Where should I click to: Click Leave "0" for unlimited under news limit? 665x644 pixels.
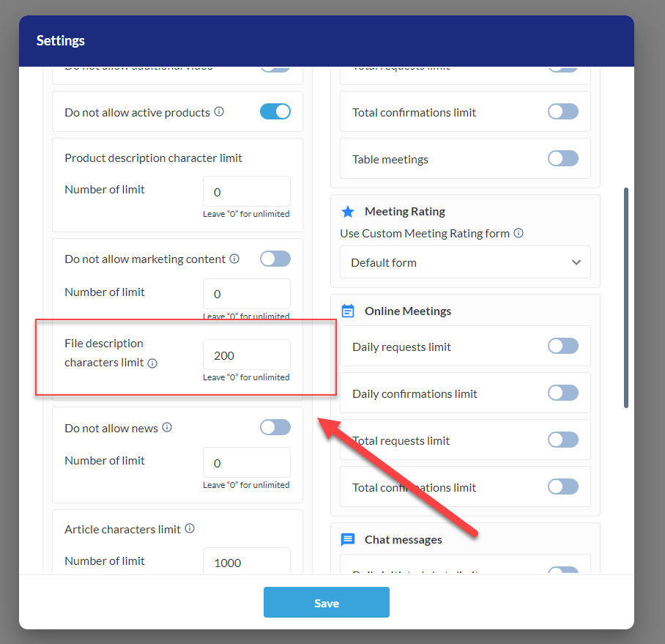(246, 485)
